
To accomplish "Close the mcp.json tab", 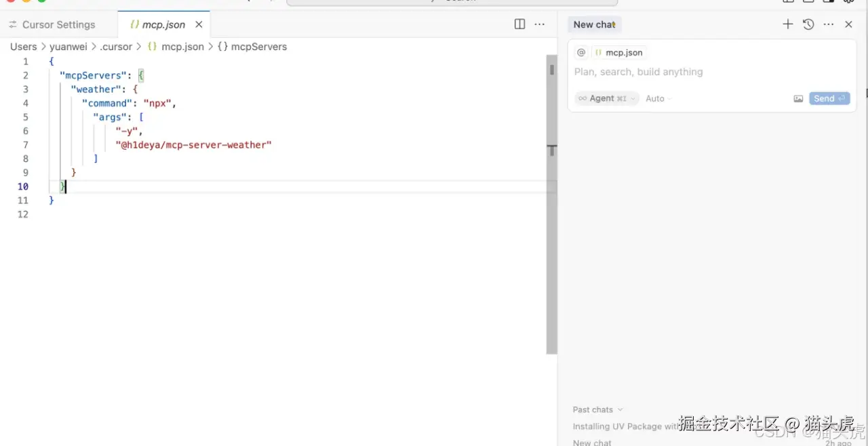I will [x=199, y=24].
